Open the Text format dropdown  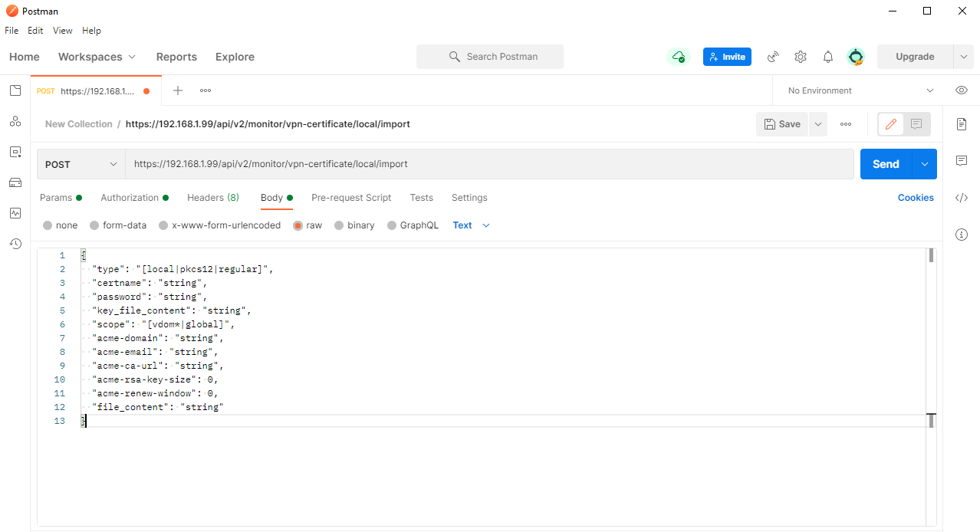(469, 225)
